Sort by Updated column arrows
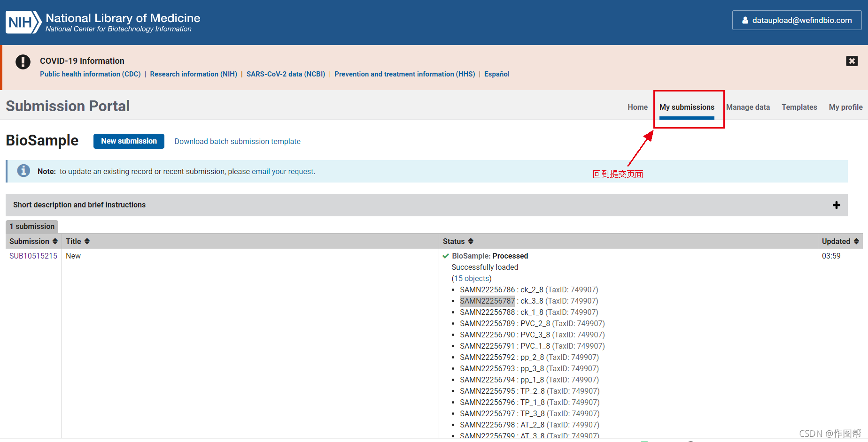The width and height of the screenshot is (868, 442). coord(856,241)
